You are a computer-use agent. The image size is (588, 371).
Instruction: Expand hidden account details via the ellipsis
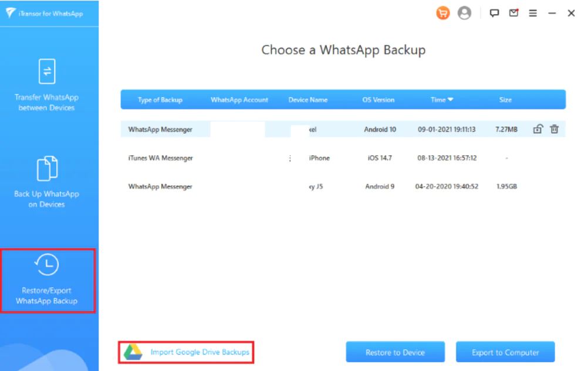[x=289, y=158]
